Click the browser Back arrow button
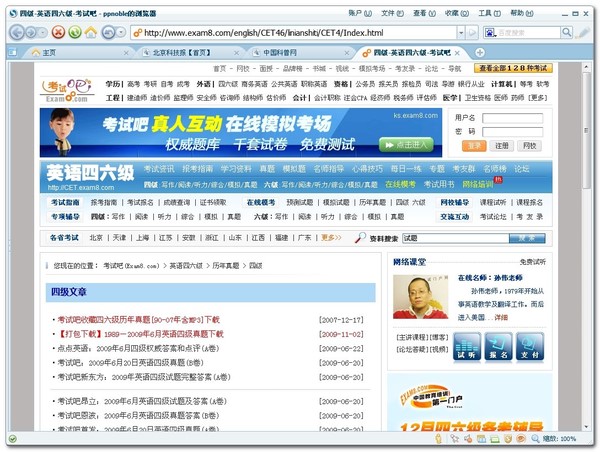The image size is (600, 452). (16, 33)
